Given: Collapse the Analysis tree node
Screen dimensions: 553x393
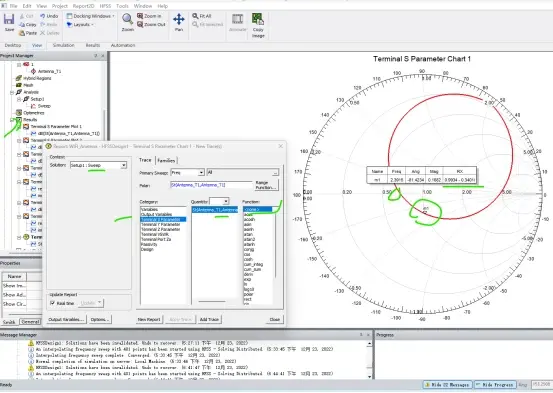Looking at the screenshot, I should point(12,92).
